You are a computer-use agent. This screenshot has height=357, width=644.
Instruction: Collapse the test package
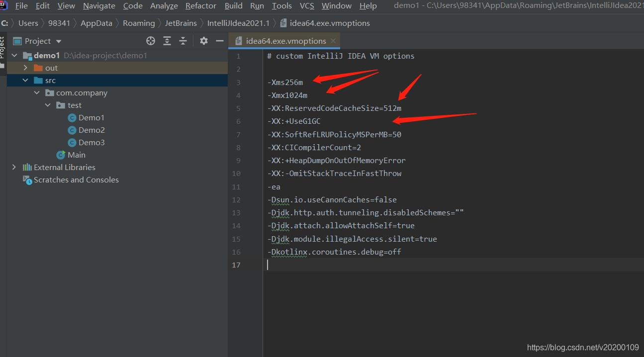point(48,105)
